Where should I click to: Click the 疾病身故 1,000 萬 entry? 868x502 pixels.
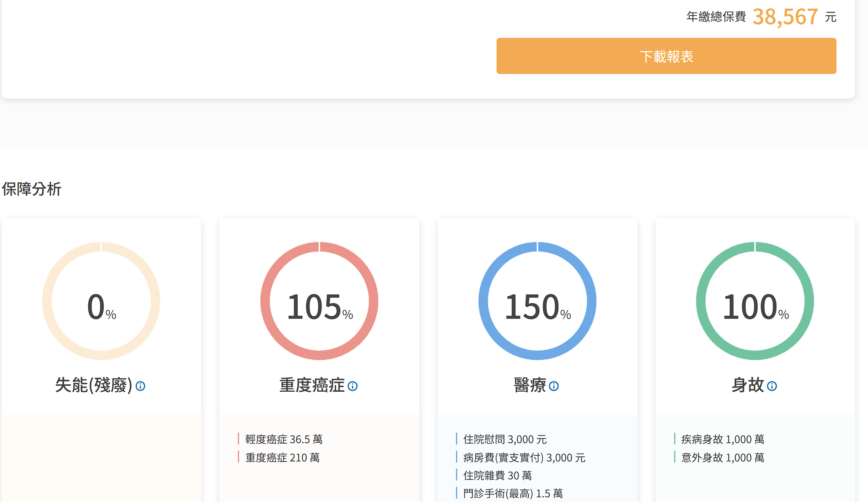(722, 439)
